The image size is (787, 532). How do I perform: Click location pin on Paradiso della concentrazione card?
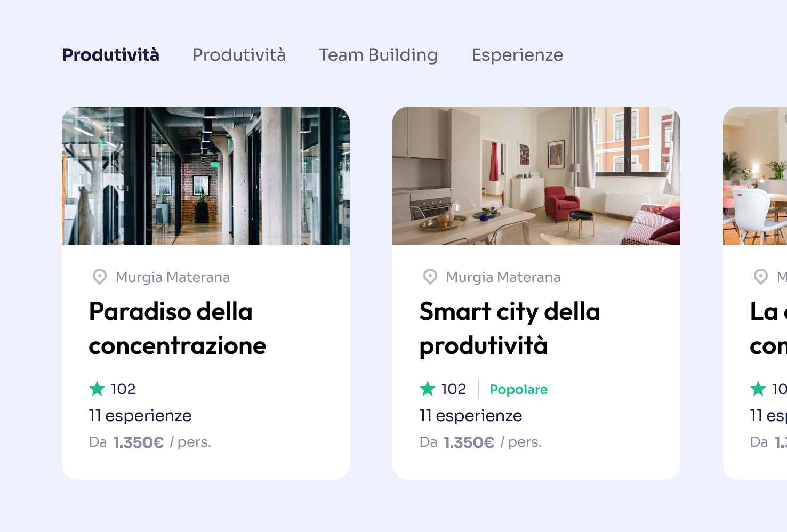click(x=100, y=277)
